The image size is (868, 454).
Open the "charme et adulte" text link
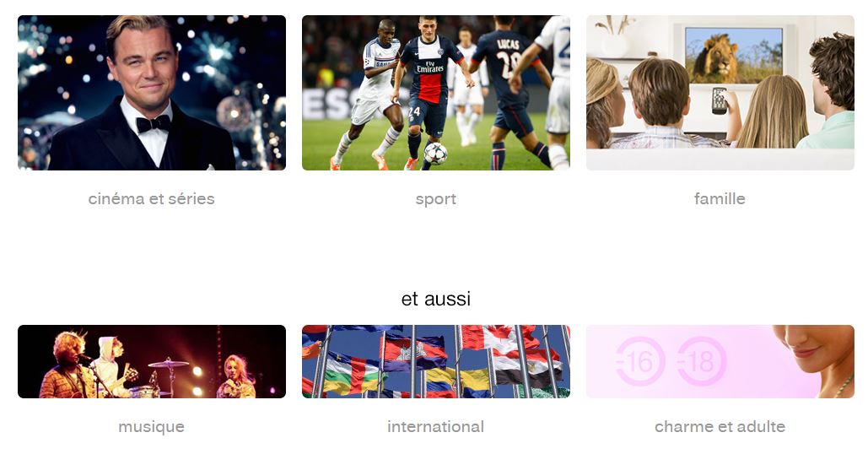720,427
